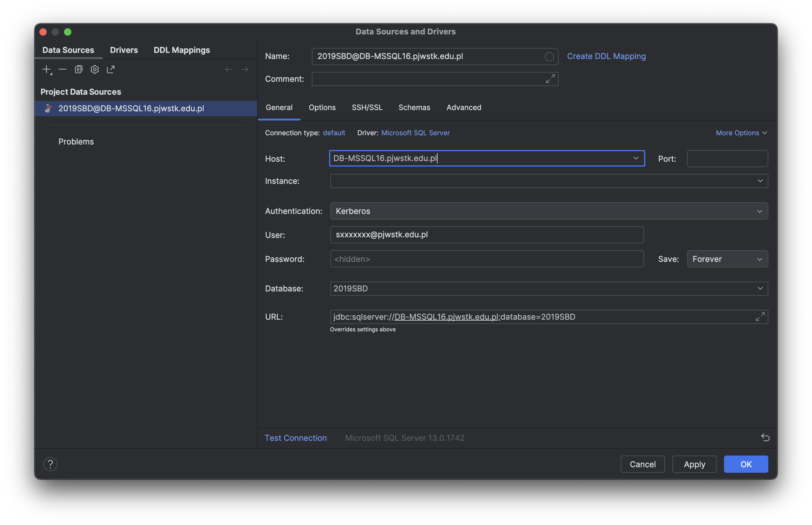Open the Save Forever dropdown
Screen dimensions: 812x525
tap(727, 259)
